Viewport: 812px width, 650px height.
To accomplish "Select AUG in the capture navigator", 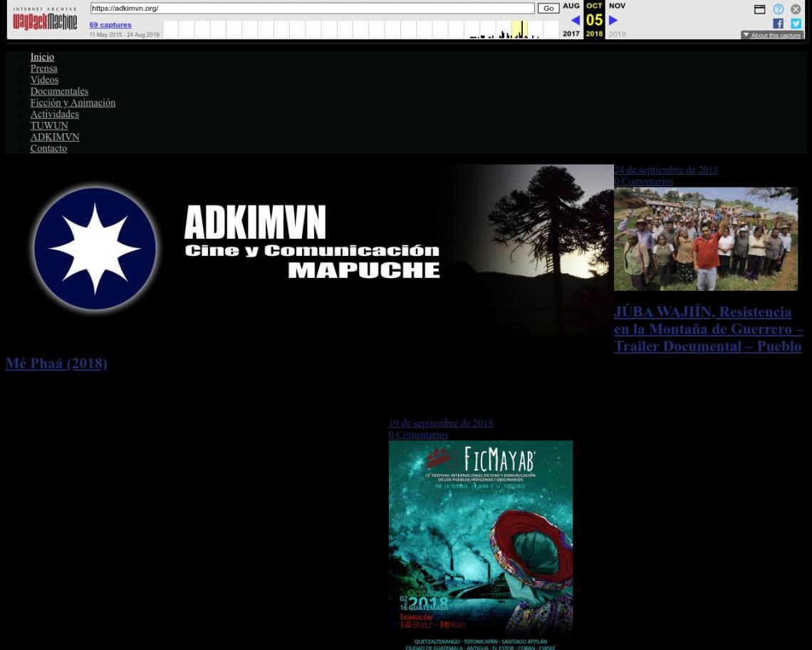I will point(571,6).
